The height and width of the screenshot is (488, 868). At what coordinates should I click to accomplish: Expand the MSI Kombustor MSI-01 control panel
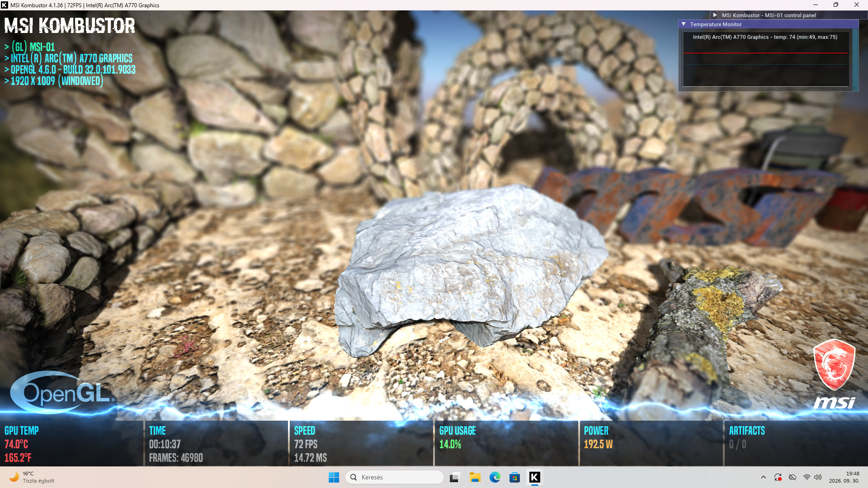point(715,15)
